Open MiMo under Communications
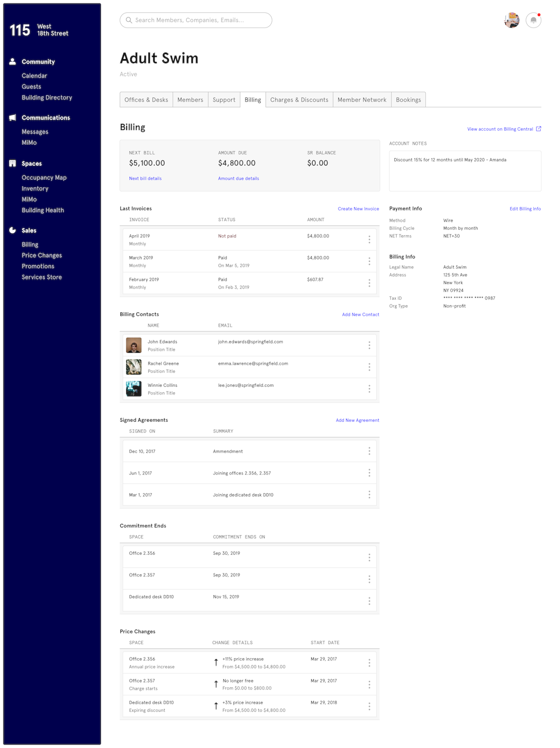The height and width of the screenshot is (748, 560). click(x=29, y=142)
